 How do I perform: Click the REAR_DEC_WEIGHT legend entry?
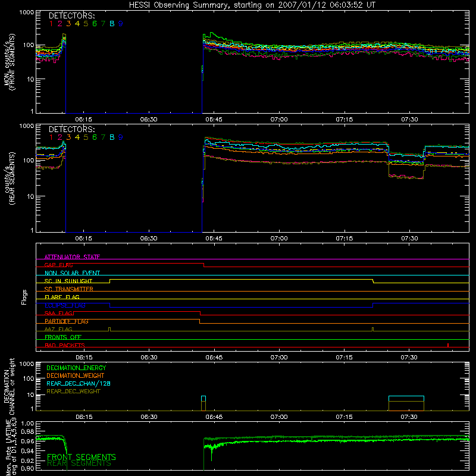[73, 392]
